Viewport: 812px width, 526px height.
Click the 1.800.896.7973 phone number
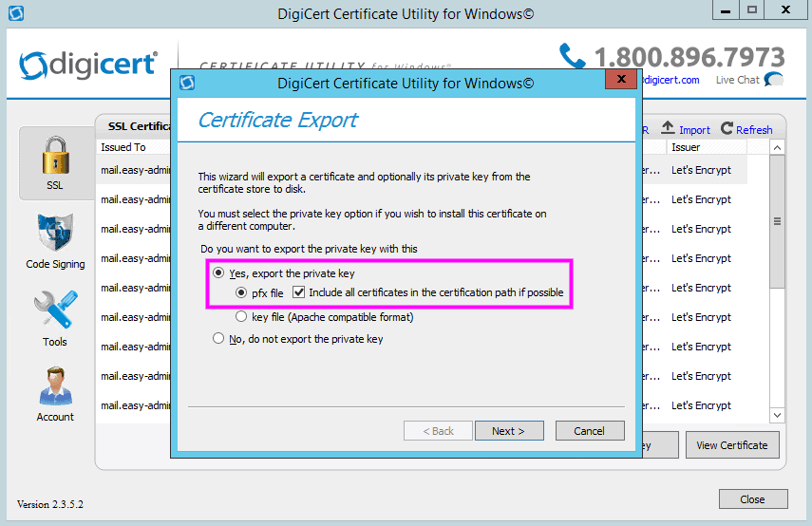689,57
